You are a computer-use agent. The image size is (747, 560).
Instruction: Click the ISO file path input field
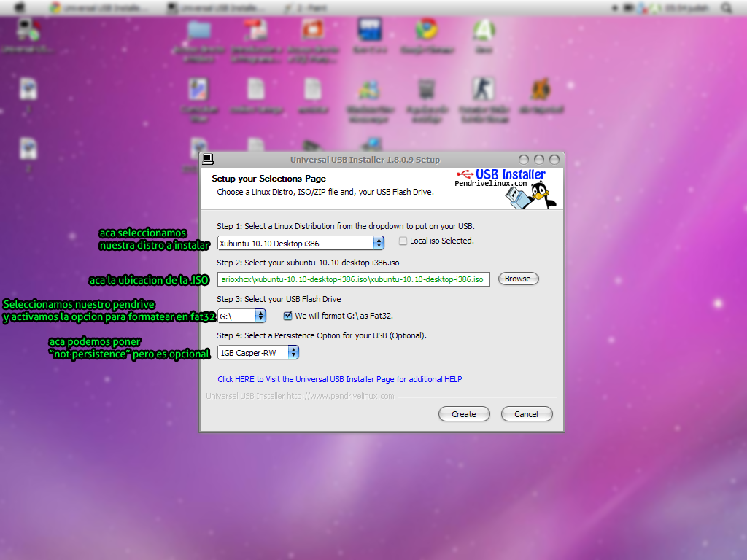pyautogui.click(x=354, y=279)
